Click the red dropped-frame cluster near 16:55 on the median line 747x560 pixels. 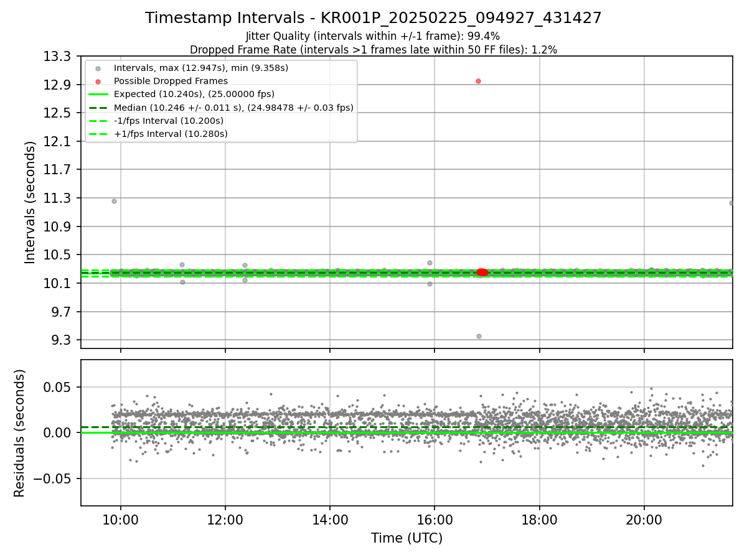[482, 273]
